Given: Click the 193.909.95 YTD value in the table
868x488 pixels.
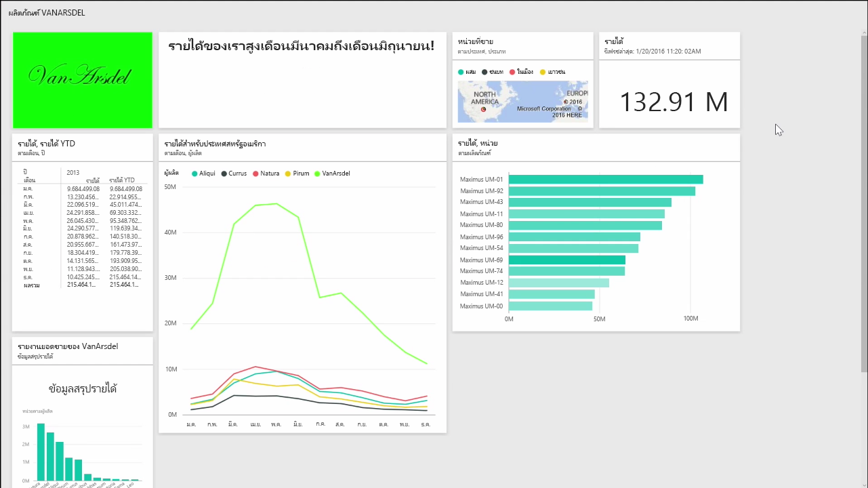Looking at the screenshot, I should (x=125, y=261).
